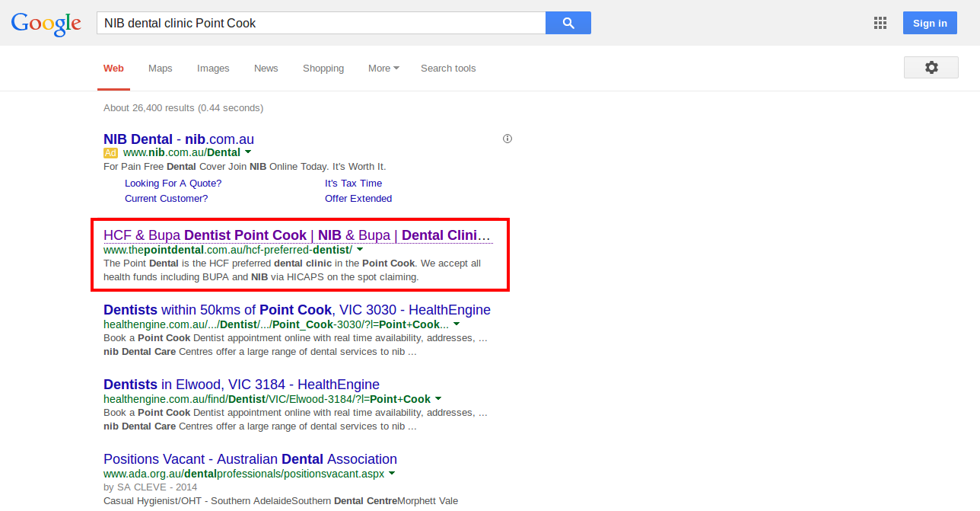Expand the Point_Cook-3030 HealthEngine URL arrow

click(x=457, y=324)
